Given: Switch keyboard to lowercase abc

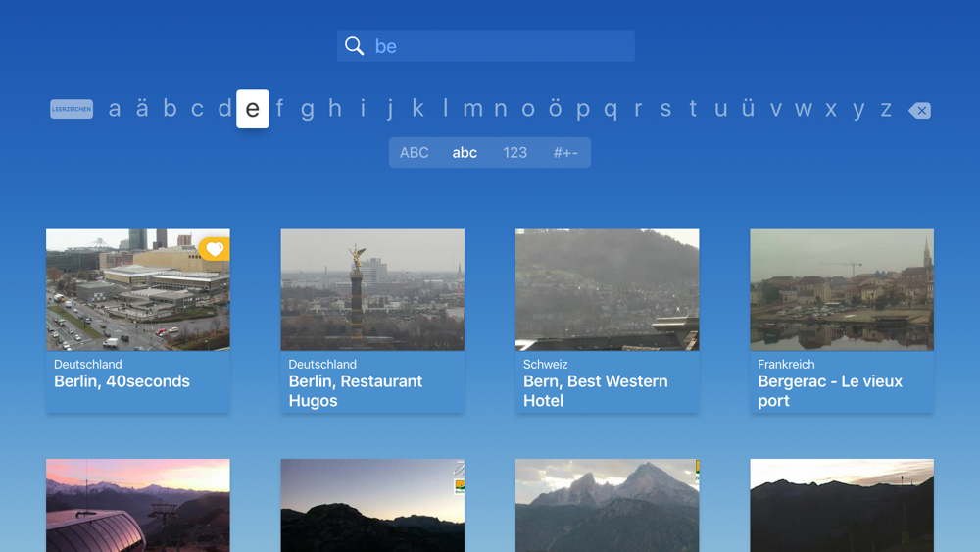Looking at the screenshot, I should point(465,153).
